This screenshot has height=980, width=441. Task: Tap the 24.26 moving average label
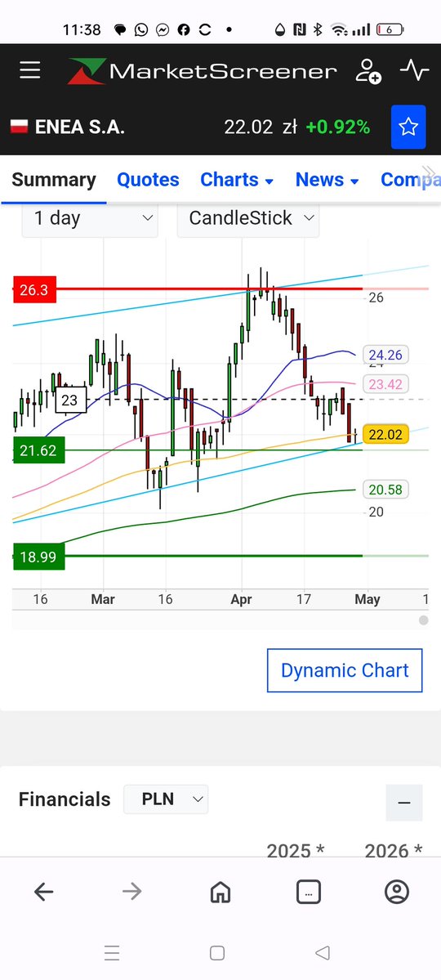385,355
